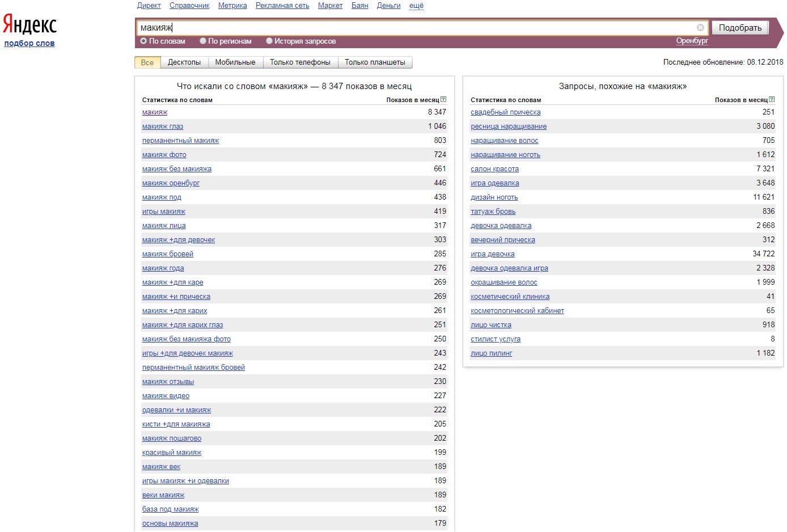Open the 'кисти +для макияжа' link
This screenshot has height=532, width=787.
point(176,424)
